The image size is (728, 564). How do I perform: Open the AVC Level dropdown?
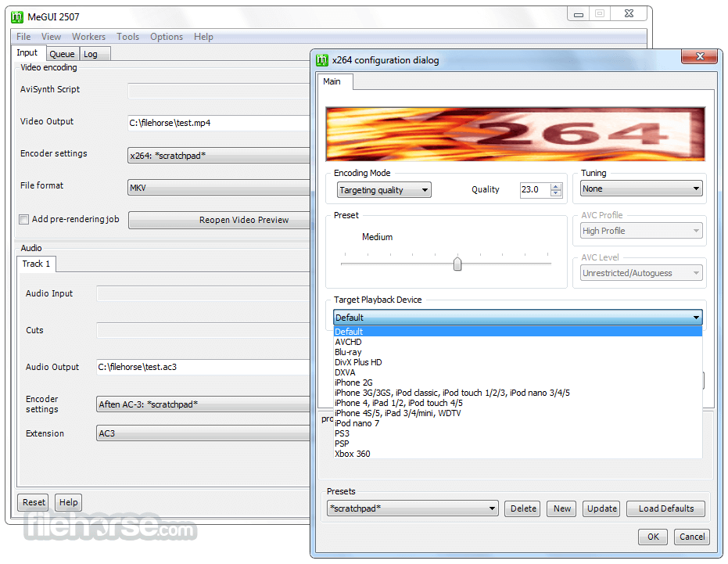pos(640,273)
